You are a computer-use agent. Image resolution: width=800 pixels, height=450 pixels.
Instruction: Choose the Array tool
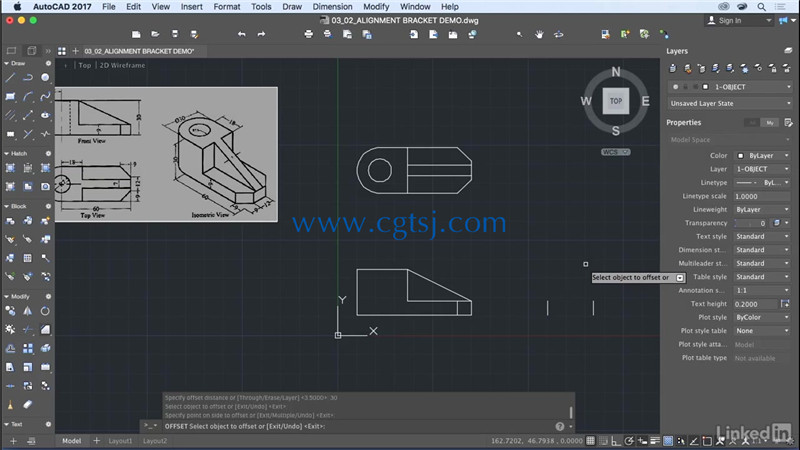pos(28,348)
